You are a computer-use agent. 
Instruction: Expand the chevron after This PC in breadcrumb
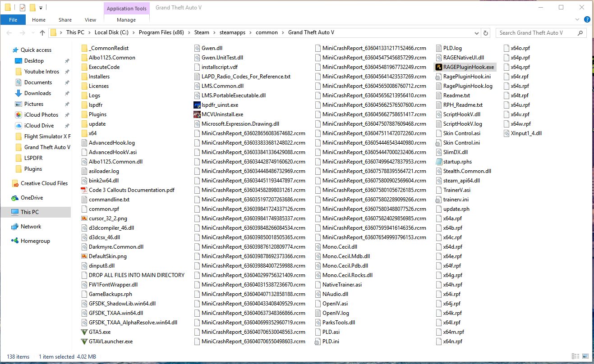90,32
